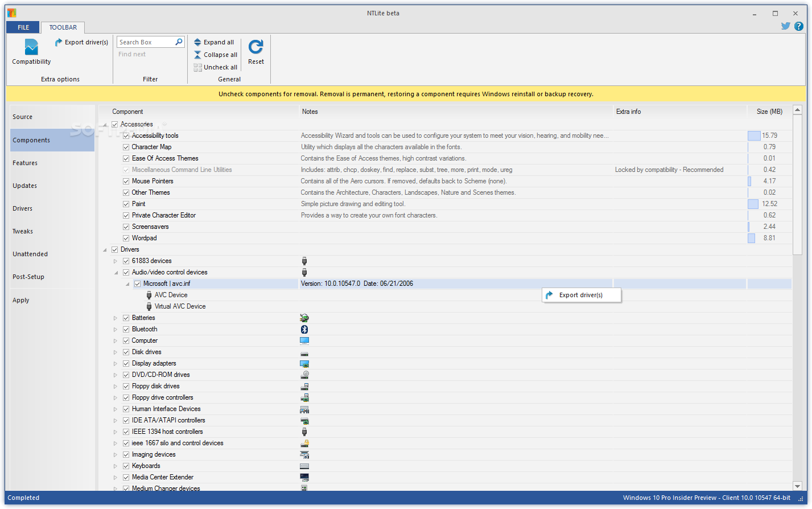Click the DVD/CD-ROM drives disc icon
This screenshot has width=812, height=509.
pos(304,375)
